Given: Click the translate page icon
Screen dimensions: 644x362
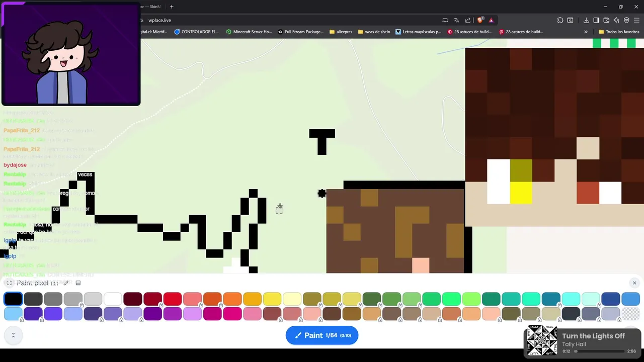Looking at the screenshot, I should (456, 20).
